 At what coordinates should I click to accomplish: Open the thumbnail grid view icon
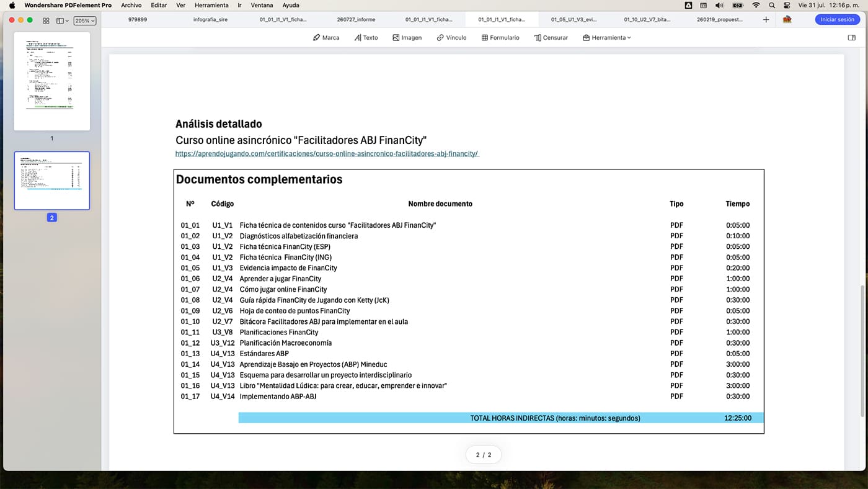pyautogui.click(x=46, y=20)
